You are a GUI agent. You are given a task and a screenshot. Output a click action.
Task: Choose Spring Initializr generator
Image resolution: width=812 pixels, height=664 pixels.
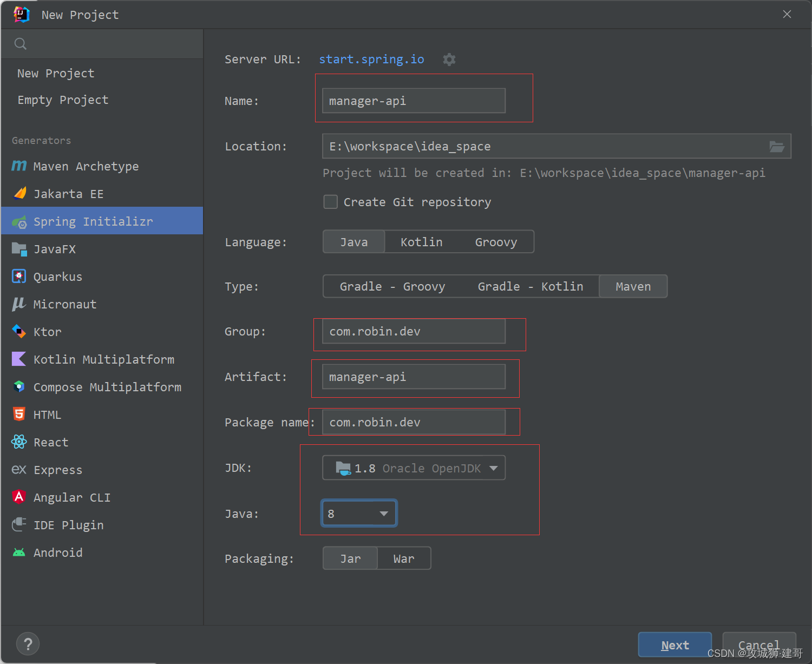pos(102,221)
